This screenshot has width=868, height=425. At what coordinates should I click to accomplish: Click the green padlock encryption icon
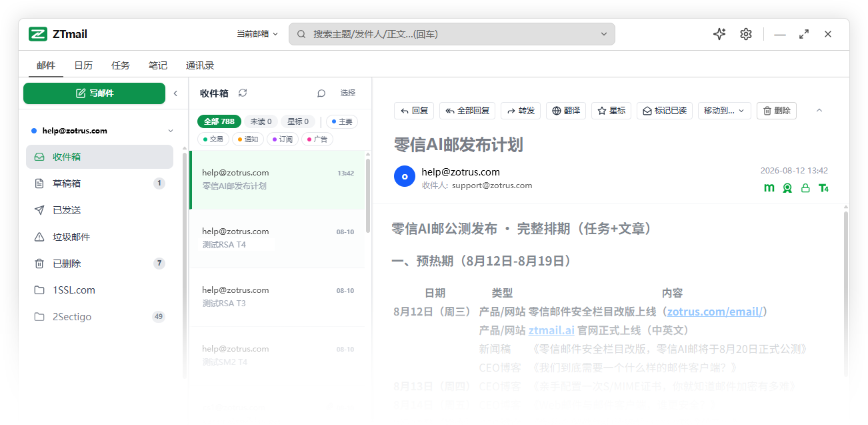(x=805, y=188)
